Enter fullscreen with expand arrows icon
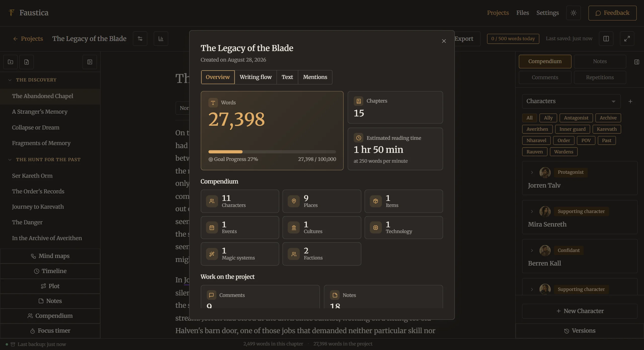Viewport: 644px width, 350px height. tap(627, 38)
